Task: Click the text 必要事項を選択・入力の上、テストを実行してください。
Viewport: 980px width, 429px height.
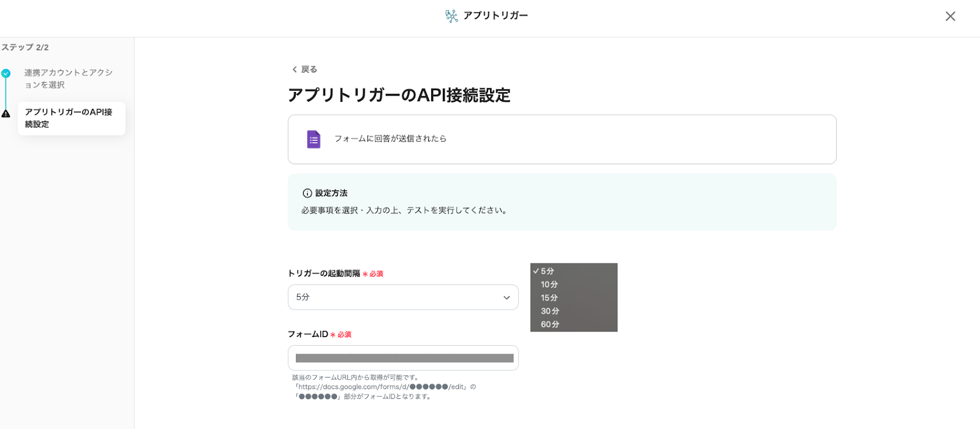Action: tap(405, 210)
